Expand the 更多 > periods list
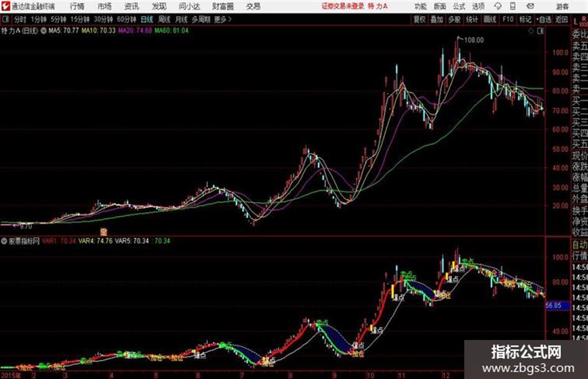This screenshot has width=588, height=379. coord(223,19)
